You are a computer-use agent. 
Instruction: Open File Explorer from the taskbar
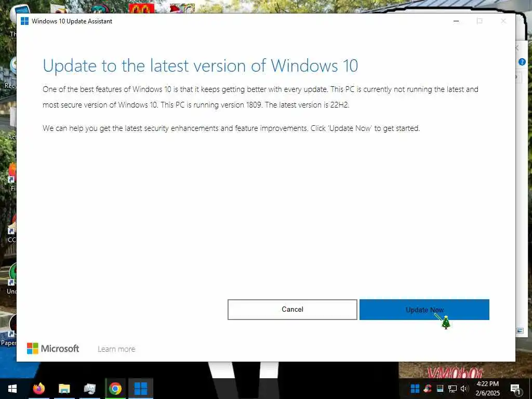[64, 389]
